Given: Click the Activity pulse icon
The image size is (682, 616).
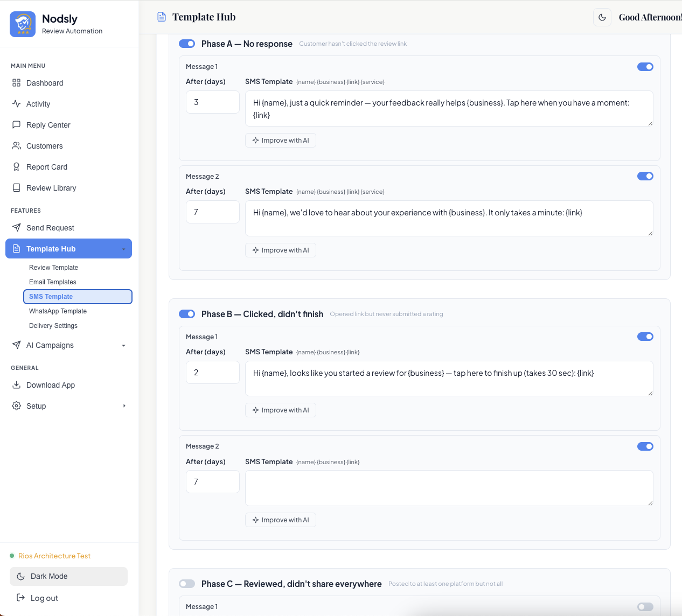Looking at the screenshot, I should tap(17, 104).
